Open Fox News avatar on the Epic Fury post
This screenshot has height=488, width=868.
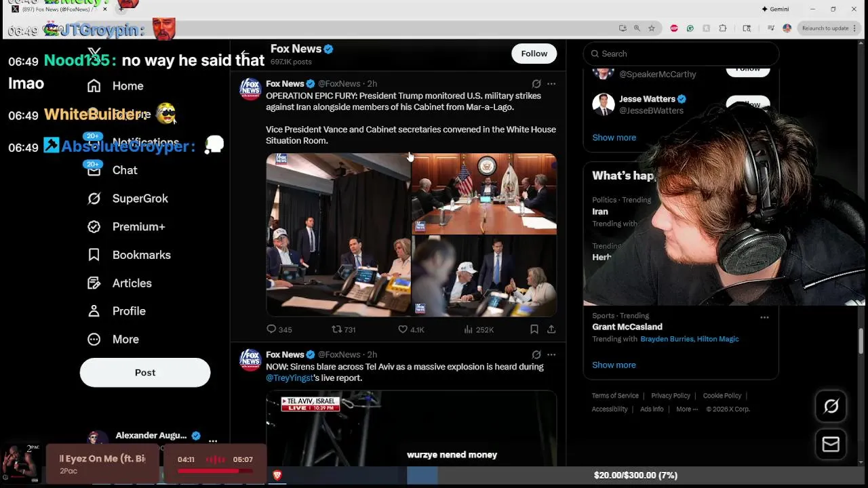[250, 89]
